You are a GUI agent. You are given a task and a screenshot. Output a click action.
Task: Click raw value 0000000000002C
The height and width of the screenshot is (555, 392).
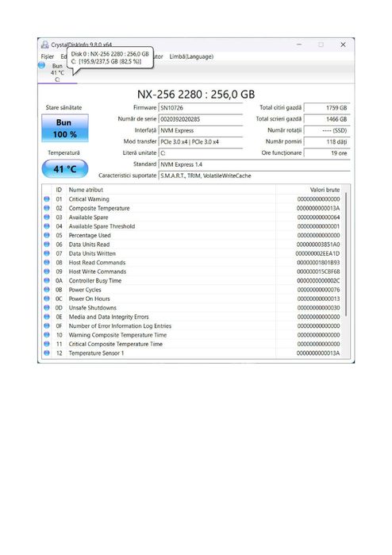pyautogui.click(x=318, y=280)
